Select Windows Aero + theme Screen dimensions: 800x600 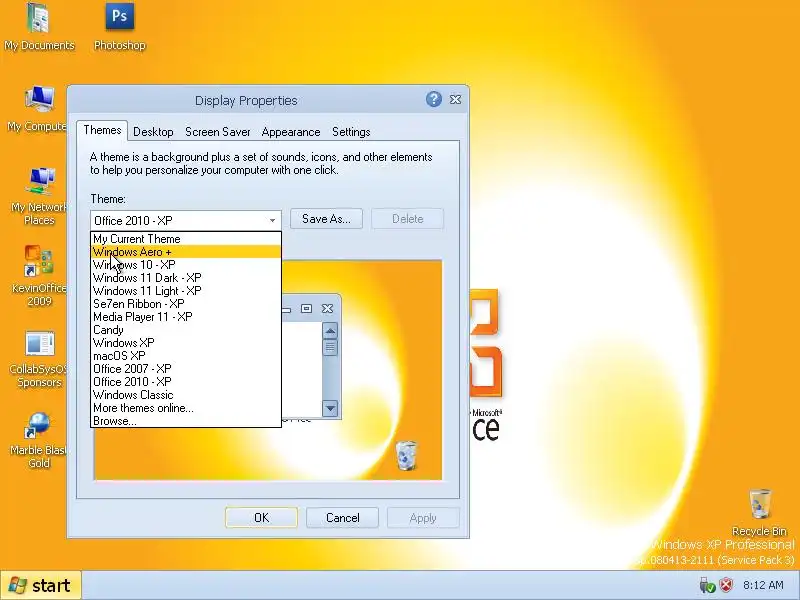coord(186,252)
